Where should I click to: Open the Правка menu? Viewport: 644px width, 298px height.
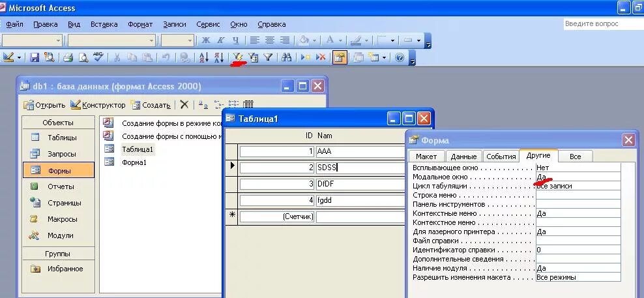click(x=45, y=24)
